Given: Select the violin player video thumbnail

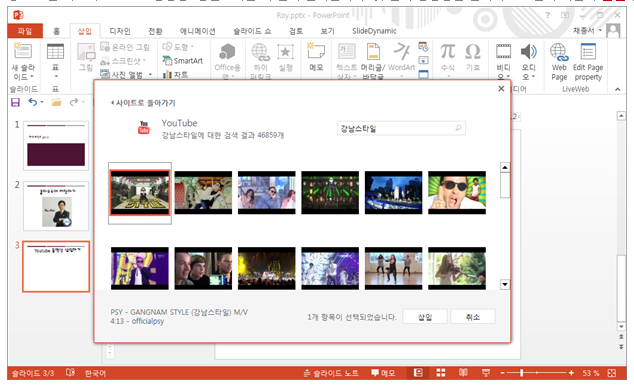Looking at the screenshot, I should [457, 269].
